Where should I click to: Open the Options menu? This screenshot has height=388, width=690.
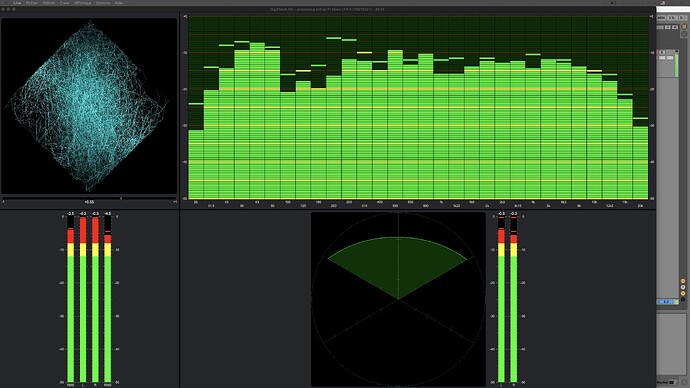(103, 3)
